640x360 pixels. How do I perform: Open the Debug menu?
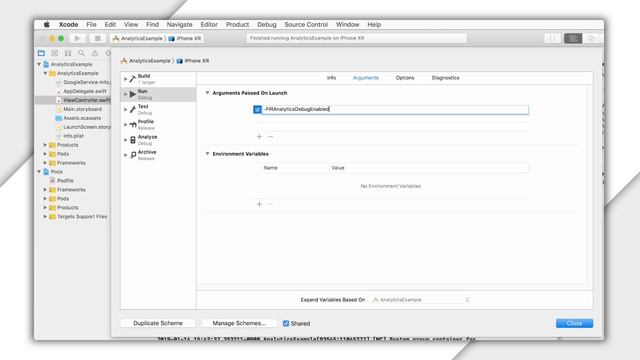coord(267,24)
